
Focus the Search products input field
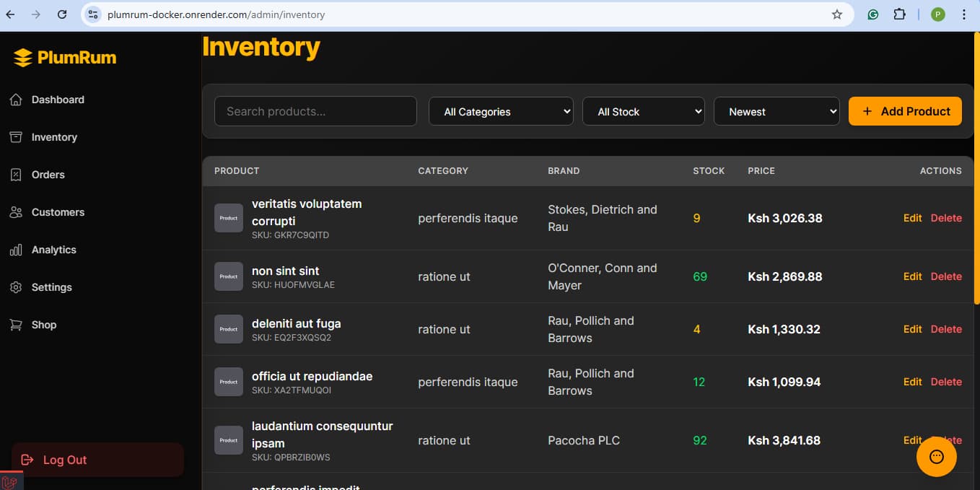pyautogui.click(x=315, y=112)
